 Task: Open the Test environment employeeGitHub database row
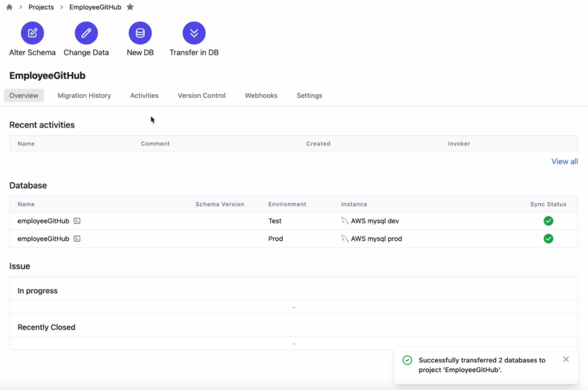click(x=44, y=221)
